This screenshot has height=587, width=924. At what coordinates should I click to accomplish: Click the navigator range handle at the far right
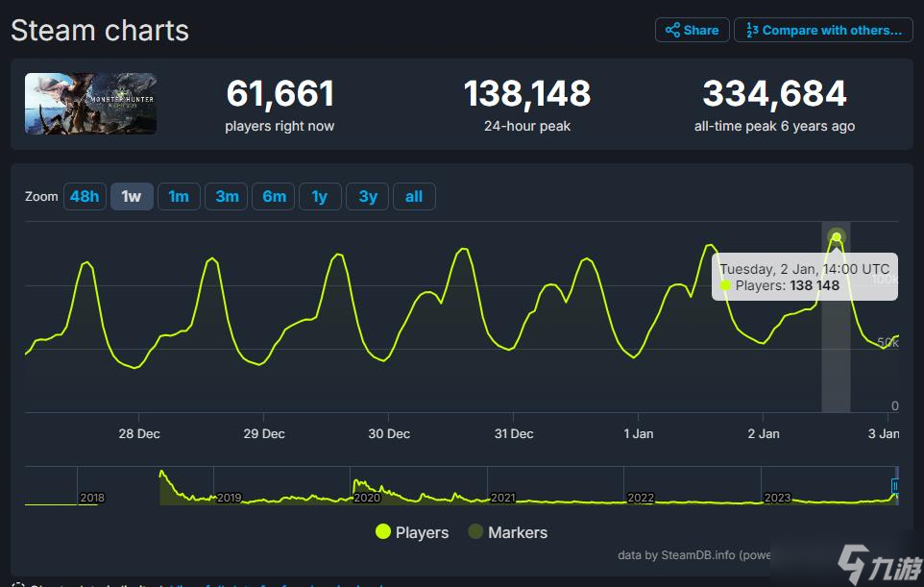click(896, 487)
